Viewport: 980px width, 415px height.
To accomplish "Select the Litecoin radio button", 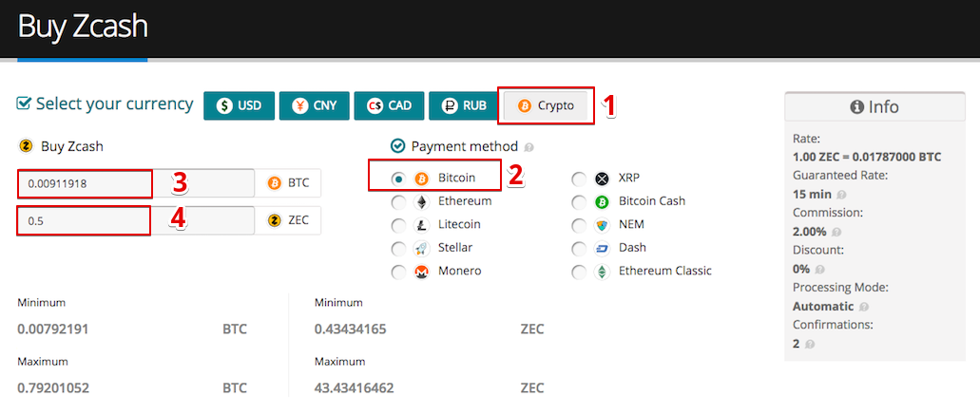I will coord(398,226).
